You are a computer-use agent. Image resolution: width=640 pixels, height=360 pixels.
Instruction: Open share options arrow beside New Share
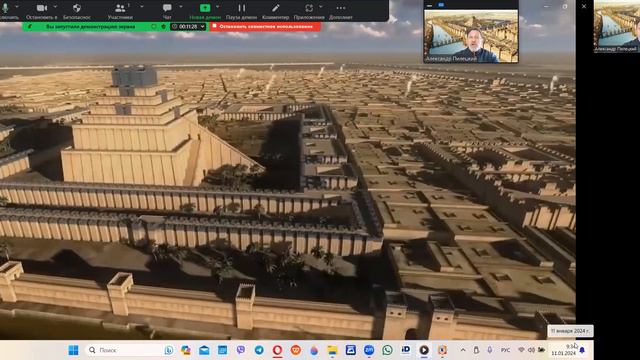coord(218,7)
